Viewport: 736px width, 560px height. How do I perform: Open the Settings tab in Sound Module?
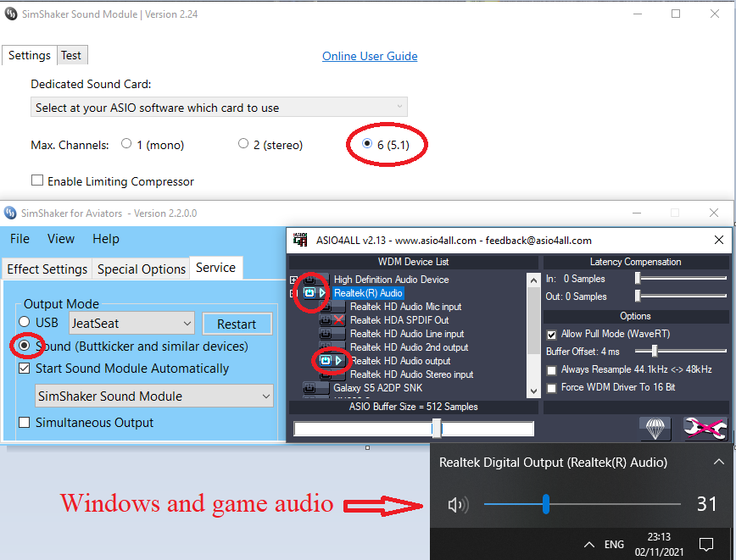click(29, 55)
